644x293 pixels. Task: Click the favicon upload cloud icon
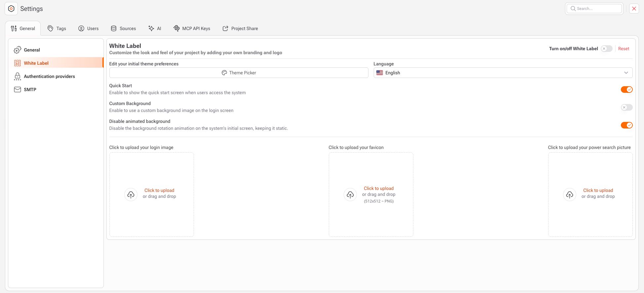coord(350,195)
